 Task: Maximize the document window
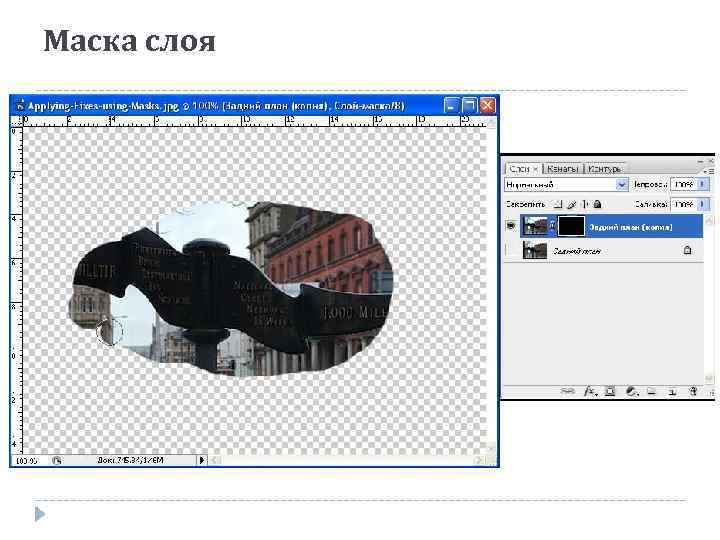469,106
